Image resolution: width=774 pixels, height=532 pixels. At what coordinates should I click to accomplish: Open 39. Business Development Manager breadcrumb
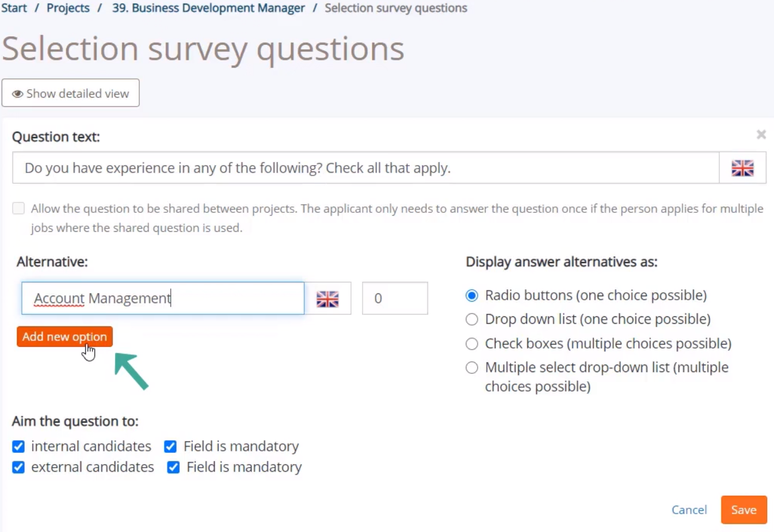(x=208, y=8)
